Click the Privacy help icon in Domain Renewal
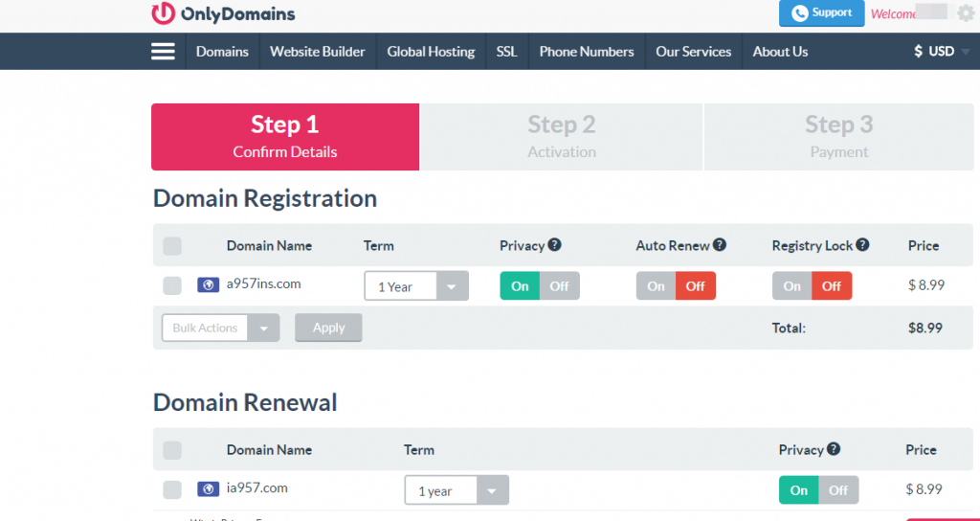This screenshot has height=521, width=980. [x=834, y=449]
